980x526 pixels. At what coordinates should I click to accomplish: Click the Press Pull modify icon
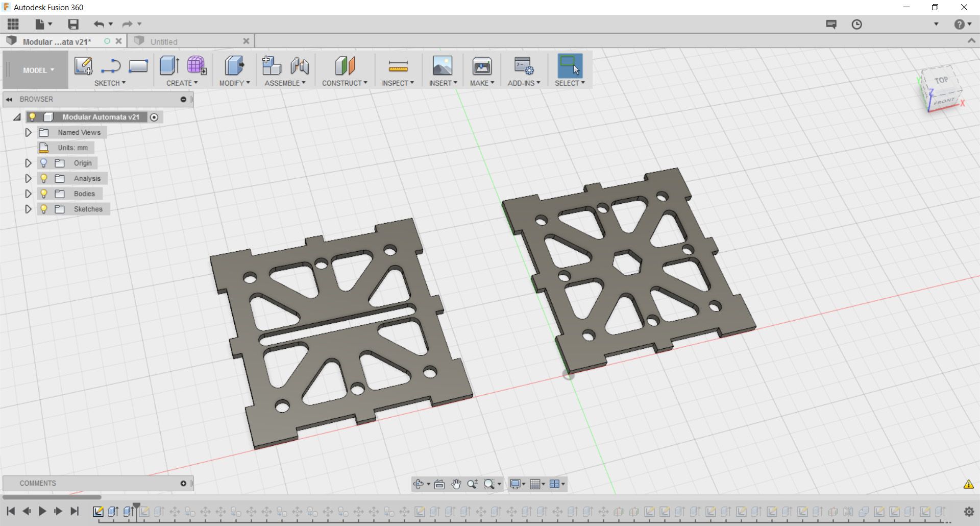pyautogui.click(x=234, y=66)
